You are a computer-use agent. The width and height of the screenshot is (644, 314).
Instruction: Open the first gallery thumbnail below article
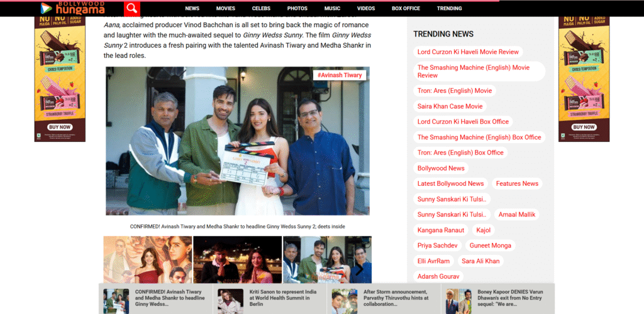point(148,260)
